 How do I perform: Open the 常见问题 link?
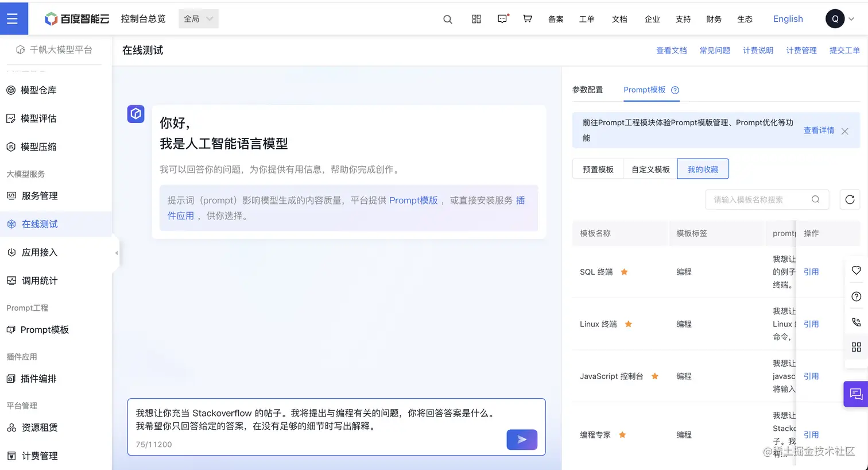[x=715, y=51]
